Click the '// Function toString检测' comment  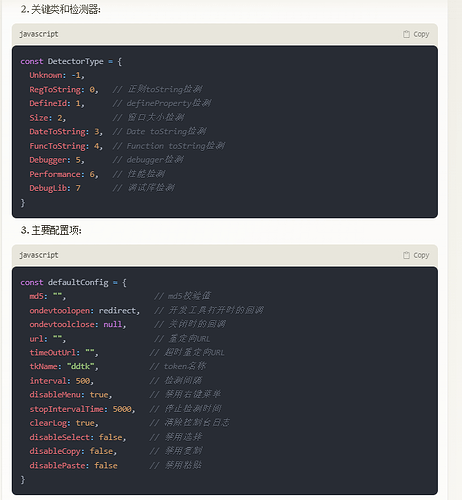pos(169,146)
